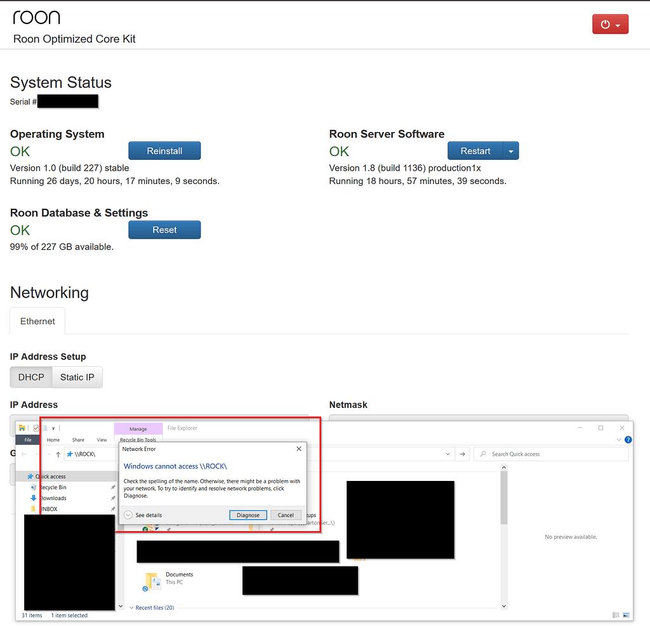Cancel the Network Error dialog

click(286, 515)
